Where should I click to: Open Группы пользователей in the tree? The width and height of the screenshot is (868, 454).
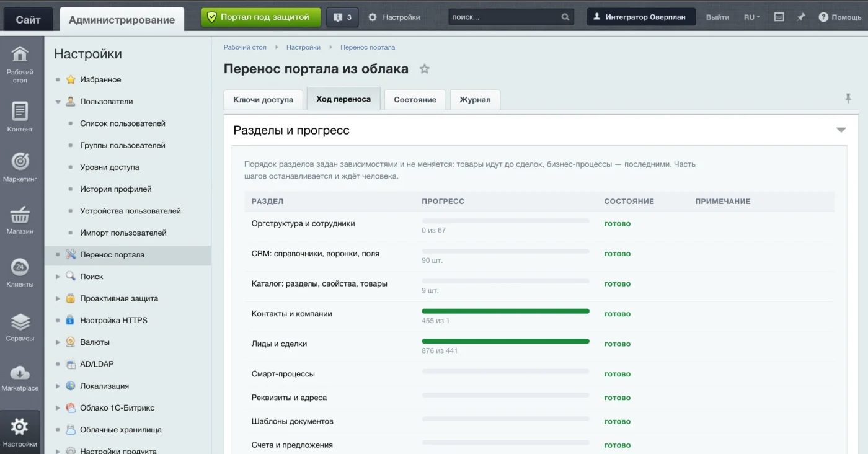click(123, 145)
